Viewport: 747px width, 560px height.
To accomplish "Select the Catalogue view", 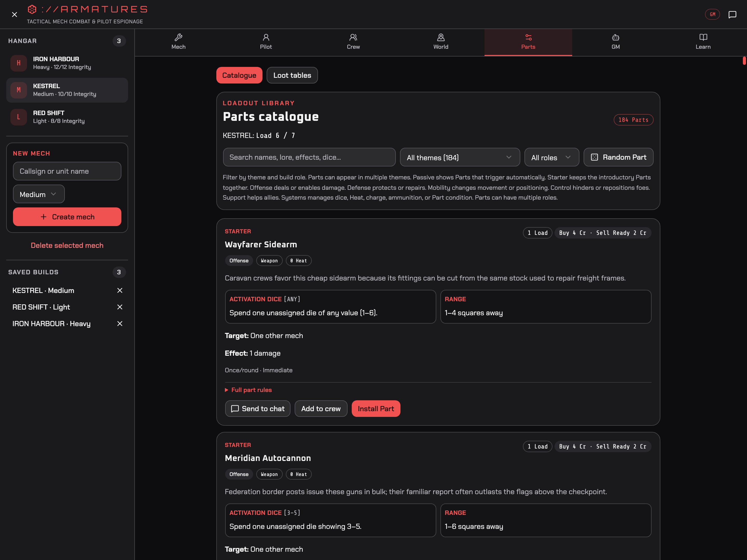I will click(239, 75).
